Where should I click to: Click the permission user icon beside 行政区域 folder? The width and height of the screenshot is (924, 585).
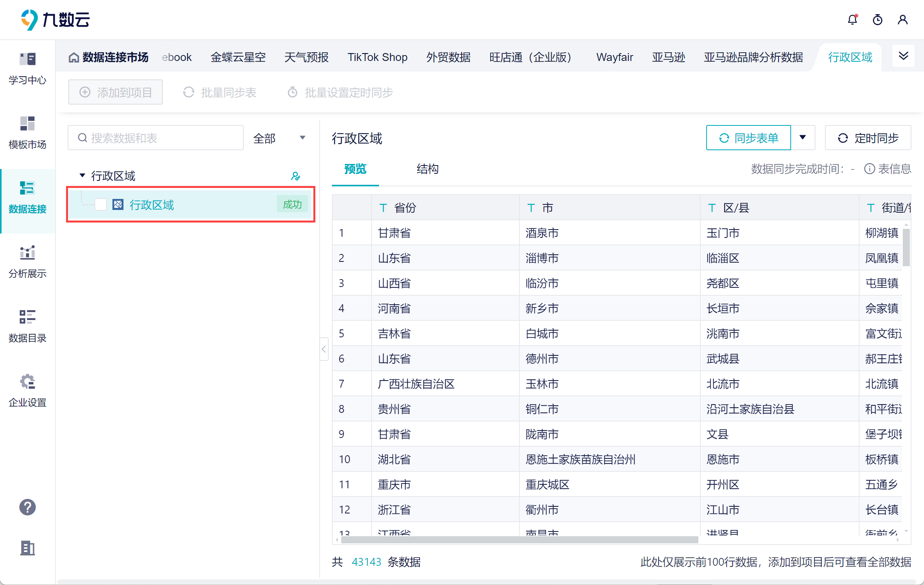click(x=296, y=176)
